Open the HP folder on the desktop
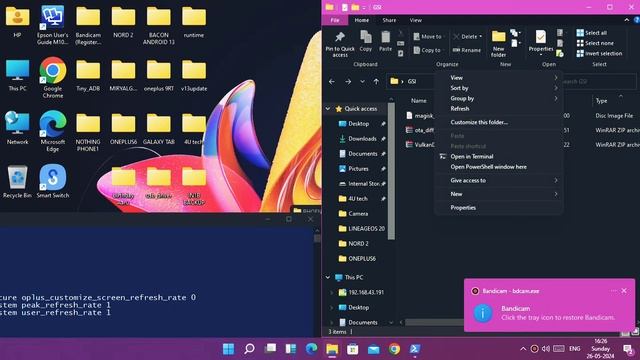Viewport: 640px width, 360px height. pos(17,21)
